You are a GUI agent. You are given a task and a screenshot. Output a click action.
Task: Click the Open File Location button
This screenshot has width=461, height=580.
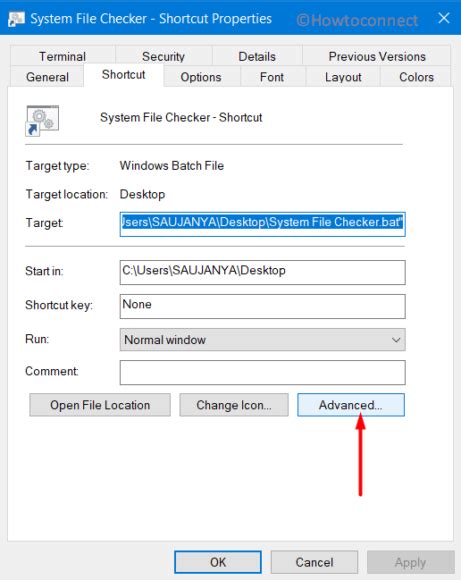click(x=100, y=405)
